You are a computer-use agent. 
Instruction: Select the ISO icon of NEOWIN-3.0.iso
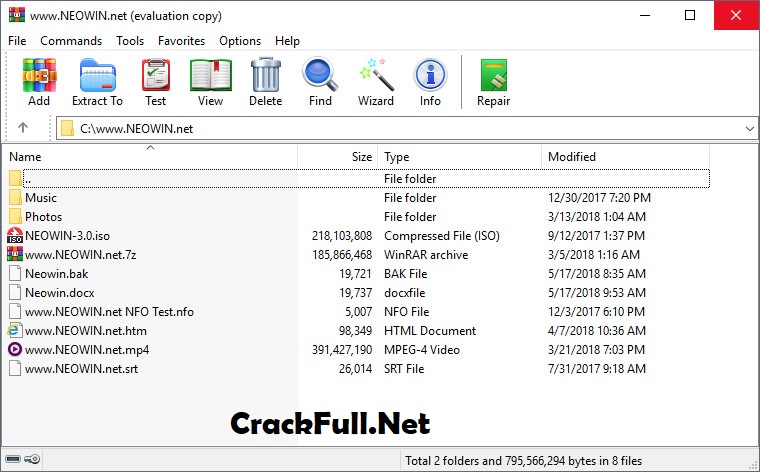pos(15,236)
